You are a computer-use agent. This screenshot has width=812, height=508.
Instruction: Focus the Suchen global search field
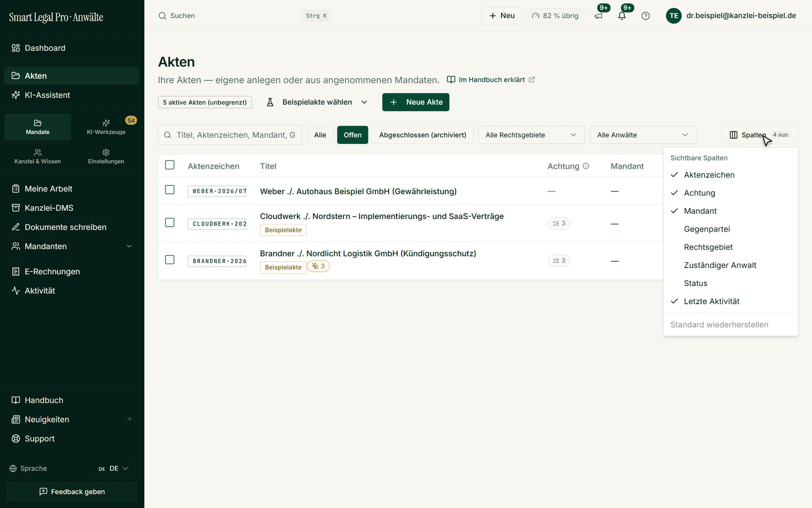tap(244, 16)
